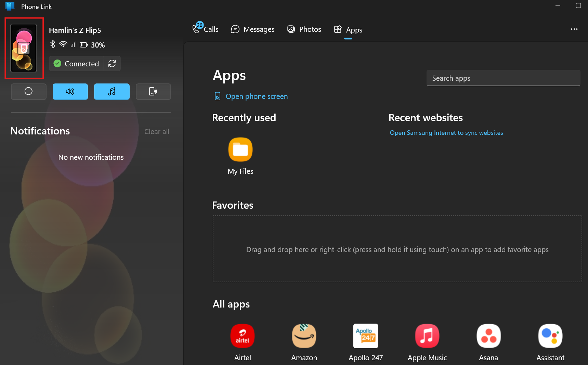The width and height of the screenshot is (588, 365).
Task: Click the Connected status button
Action: click(x=76, y=64)
